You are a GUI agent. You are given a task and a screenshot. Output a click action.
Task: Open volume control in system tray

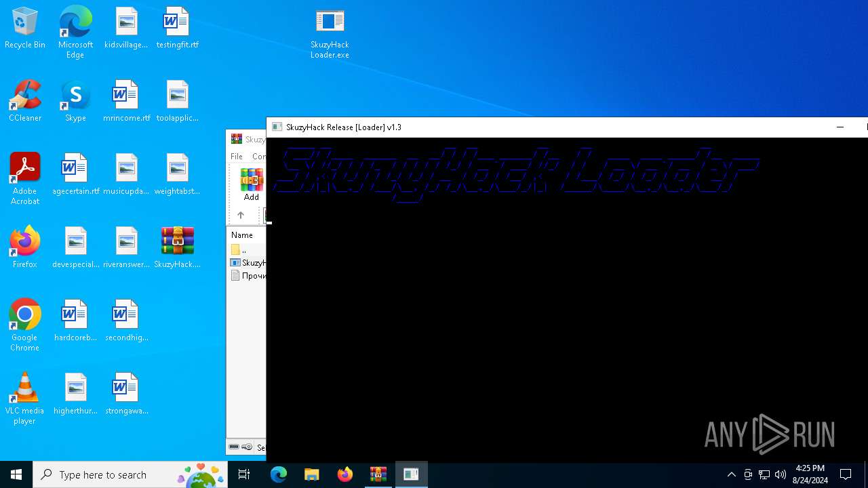point(781,474)
